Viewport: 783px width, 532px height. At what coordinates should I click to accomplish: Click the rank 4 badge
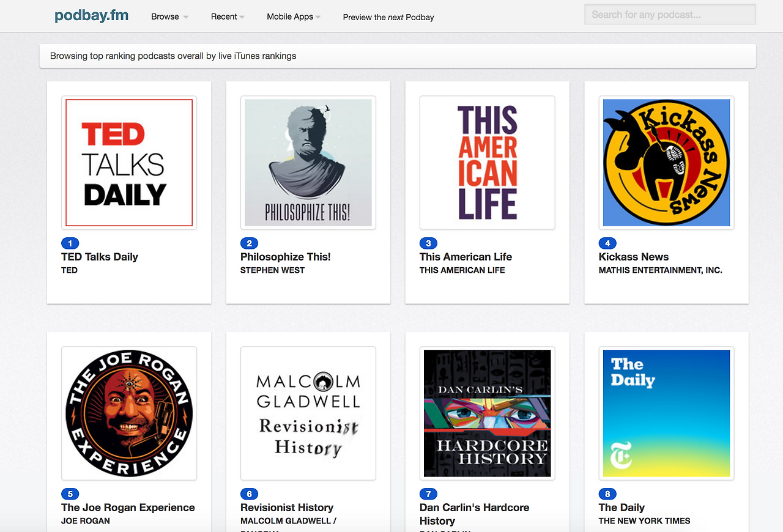coord(608,243)
